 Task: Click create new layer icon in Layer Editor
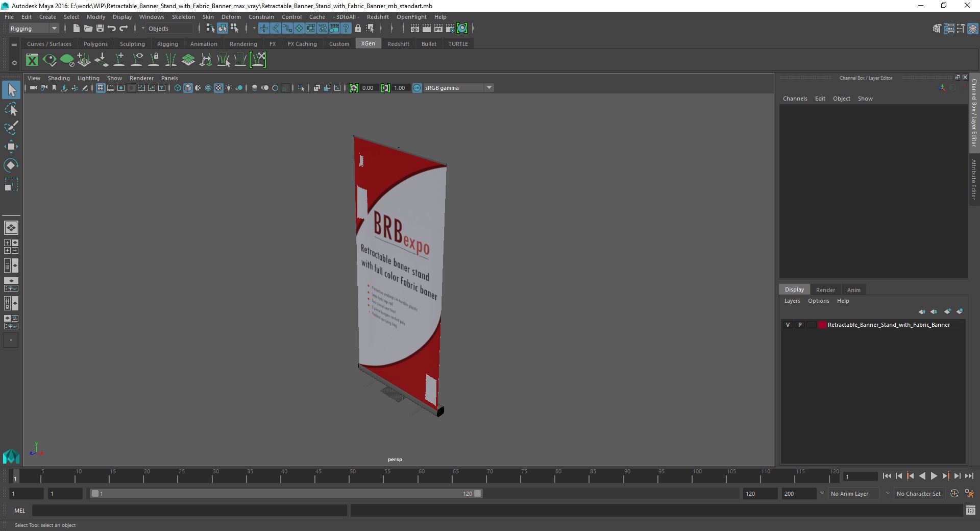pyautogui.click(x=947, y=311)
